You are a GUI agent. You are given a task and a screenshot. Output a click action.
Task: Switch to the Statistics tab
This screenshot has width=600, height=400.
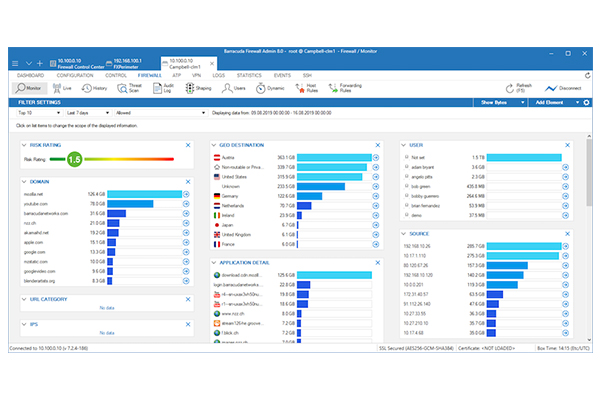point(249,75)
